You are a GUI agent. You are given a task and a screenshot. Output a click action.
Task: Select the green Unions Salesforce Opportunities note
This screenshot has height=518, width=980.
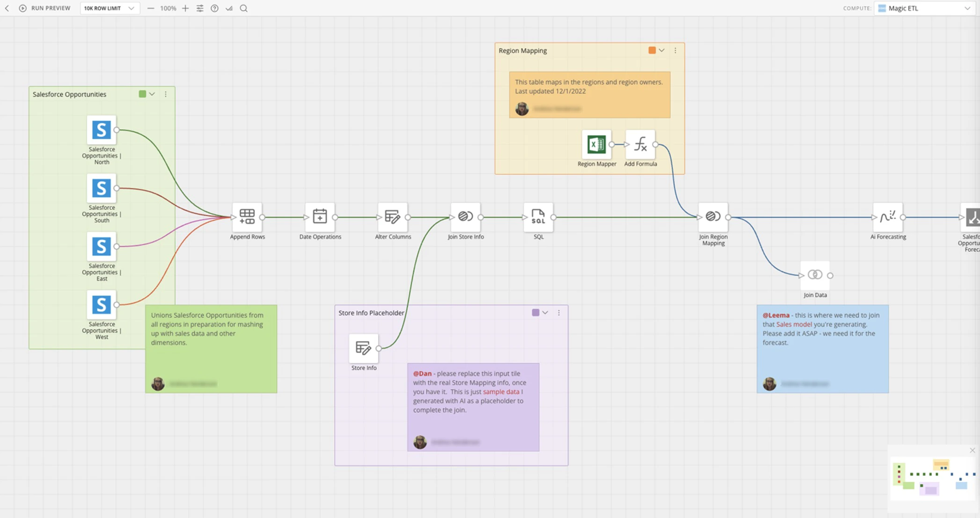[x=211, y=349]
